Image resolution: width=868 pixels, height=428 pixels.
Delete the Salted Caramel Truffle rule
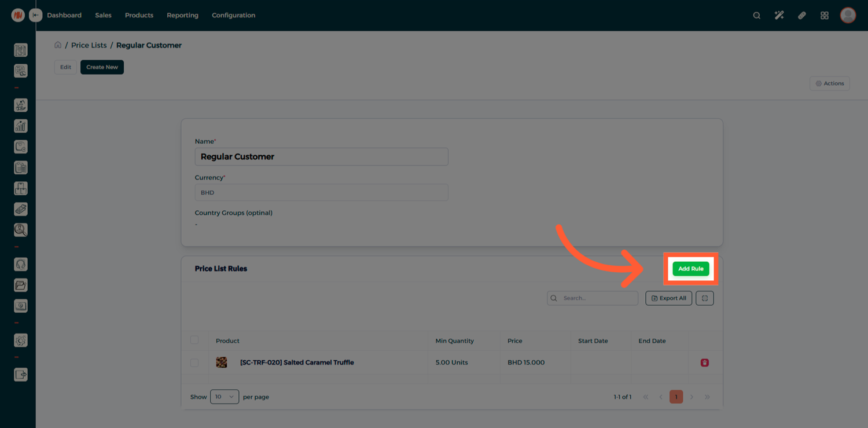point(704,363)
